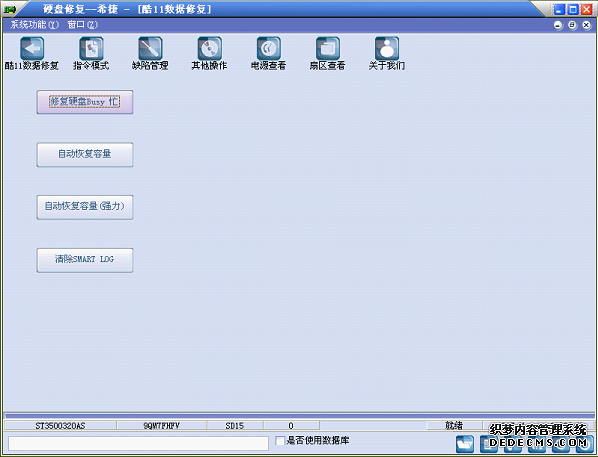Image resolution: width=598 pixels, height=457 pixels.
Task: Switch to 指令模式 command mode icon
Action: coord(91,48)
